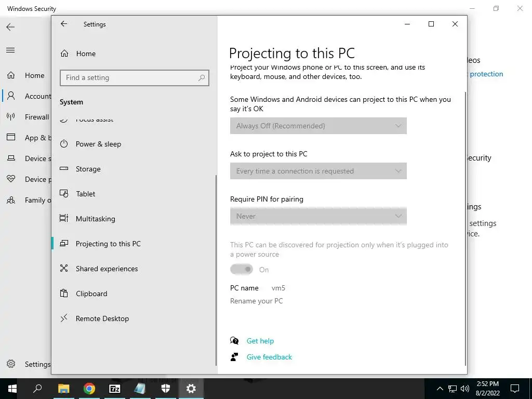The height and width of the screenshot is (399, 532).
Task: Open notification center
Action: coord(515,389)
